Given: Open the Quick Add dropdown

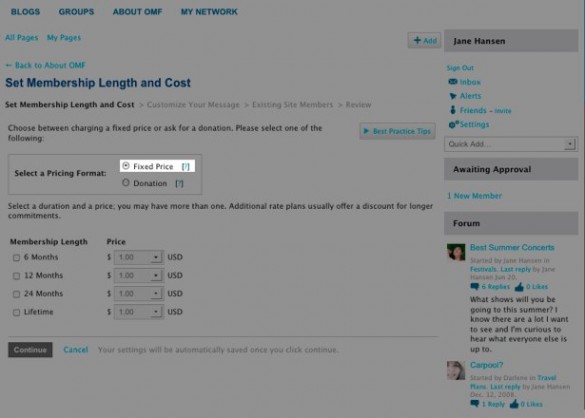Looking at the screenshot, I should click(510, 144).
